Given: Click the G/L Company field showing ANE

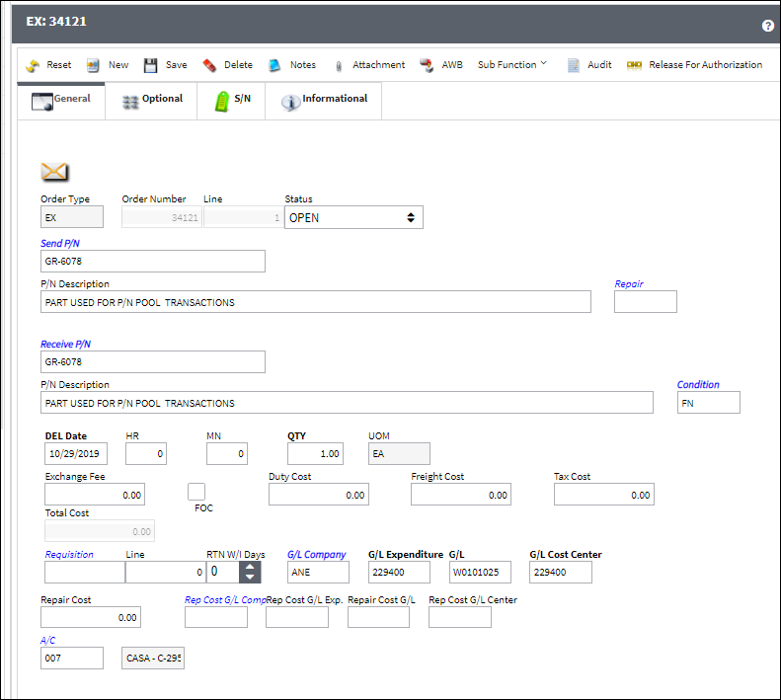Looking at the screenshot, I should tap(318, 573).
